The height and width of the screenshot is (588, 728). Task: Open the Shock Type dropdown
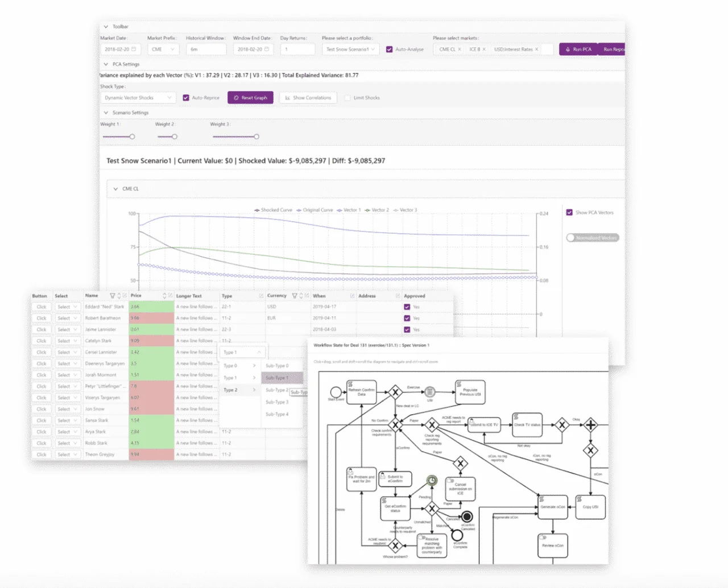point(138,98)
